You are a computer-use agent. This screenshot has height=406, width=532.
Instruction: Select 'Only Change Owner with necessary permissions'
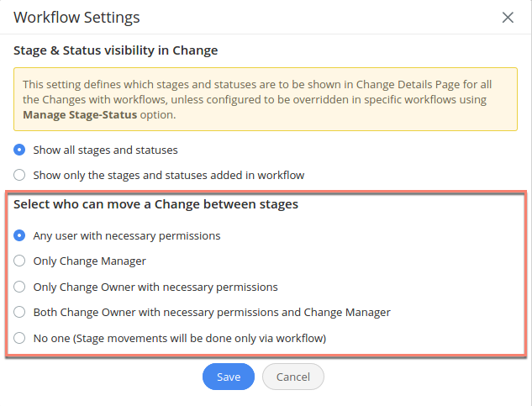19,287
